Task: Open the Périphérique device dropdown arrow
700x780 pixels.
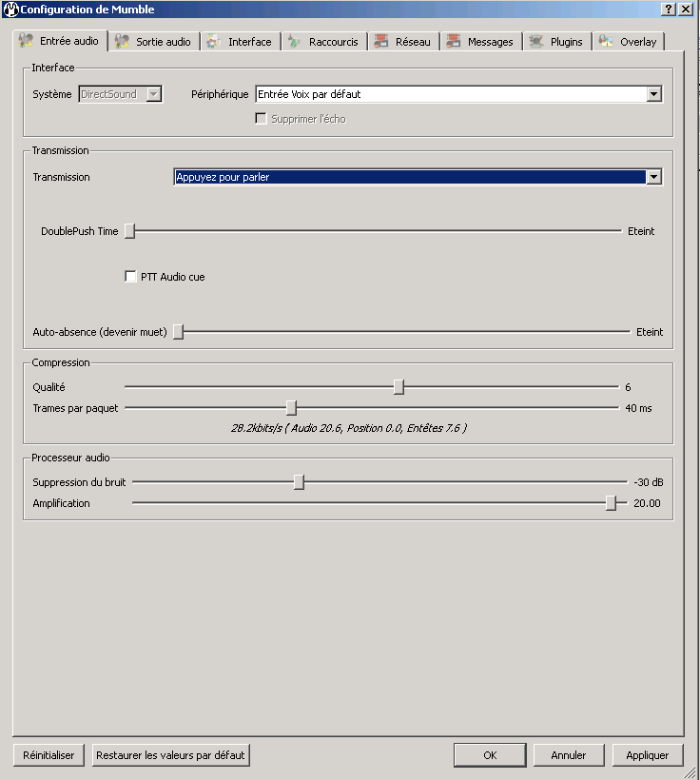Action: (653, 94)
